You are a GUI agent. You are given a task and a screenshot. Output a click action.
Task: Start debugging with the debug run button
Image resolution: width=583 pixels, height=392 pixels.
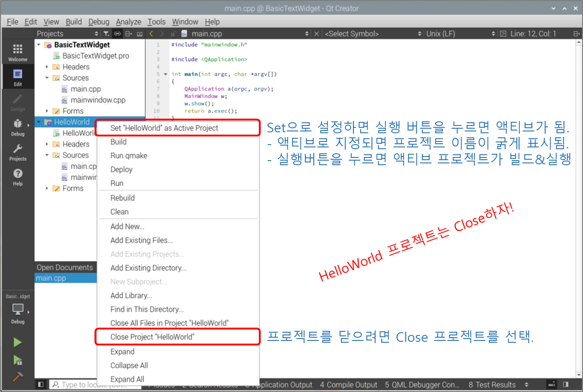17,360
